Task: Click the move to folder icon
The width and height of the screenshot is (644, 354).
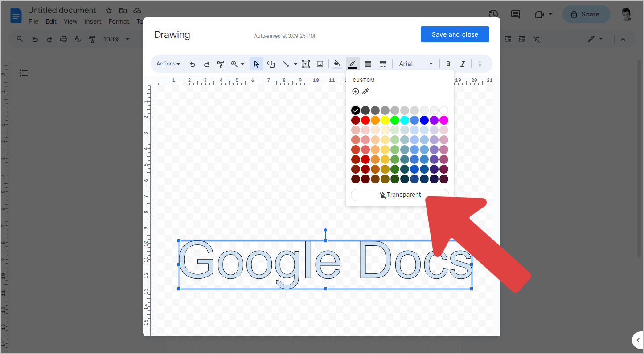Action: point(123,11)
